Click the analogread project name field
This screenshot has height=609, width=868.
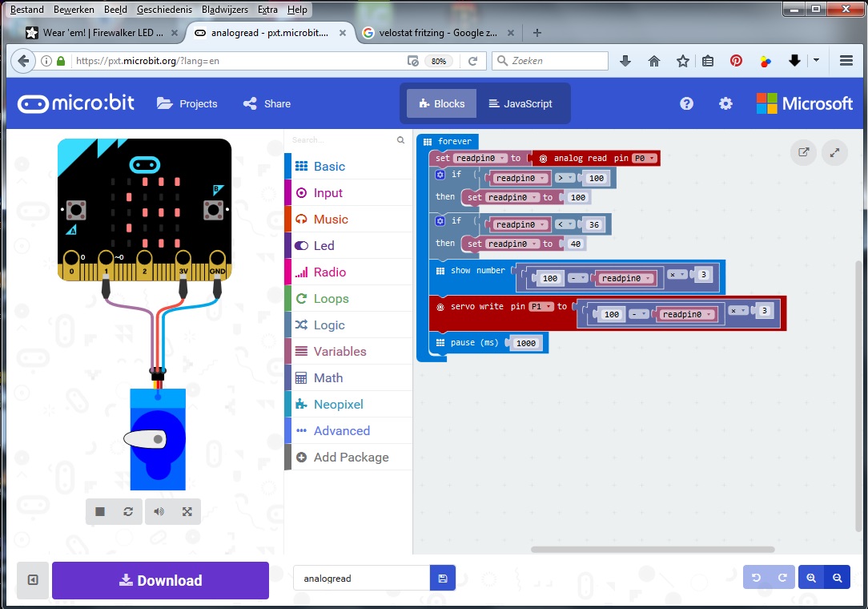360,577
